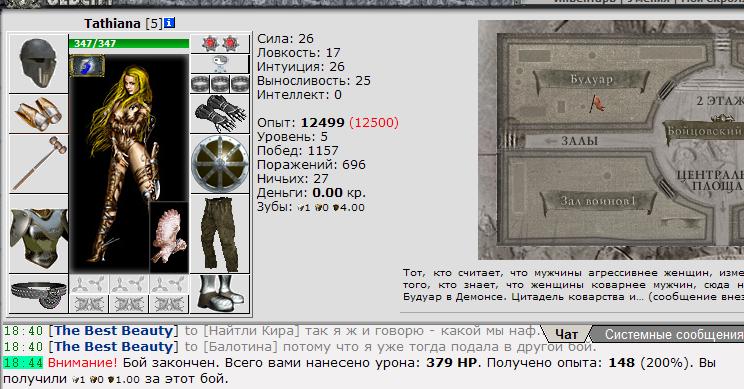Select the red earrings slot
744x389 pixels.
click(220, 44)
